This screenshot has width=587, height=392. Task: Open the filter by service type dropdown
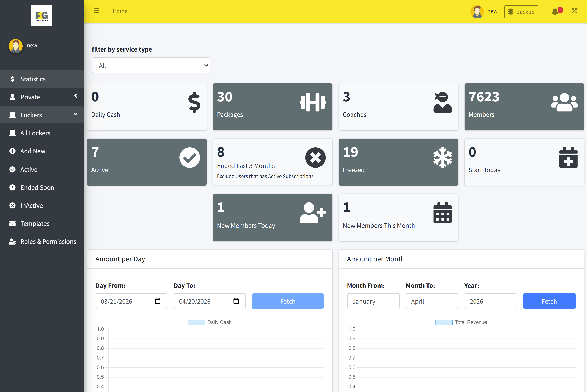point(151,66)
